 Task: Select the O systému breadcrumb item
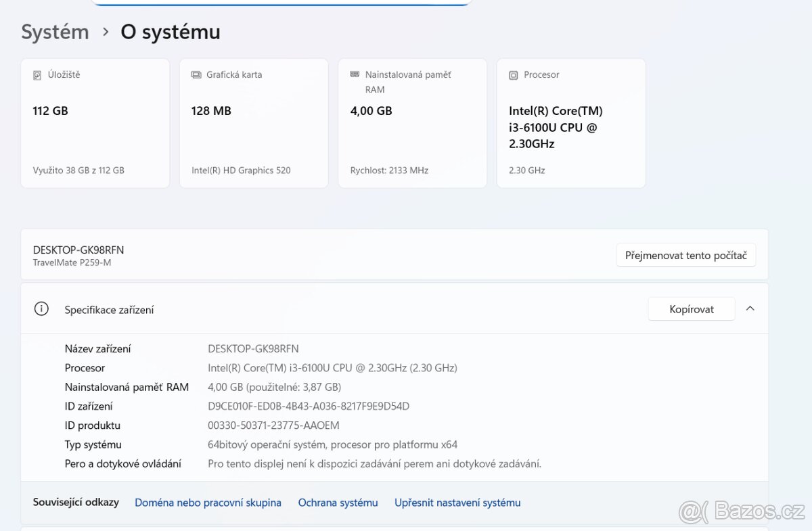point(170,31)
